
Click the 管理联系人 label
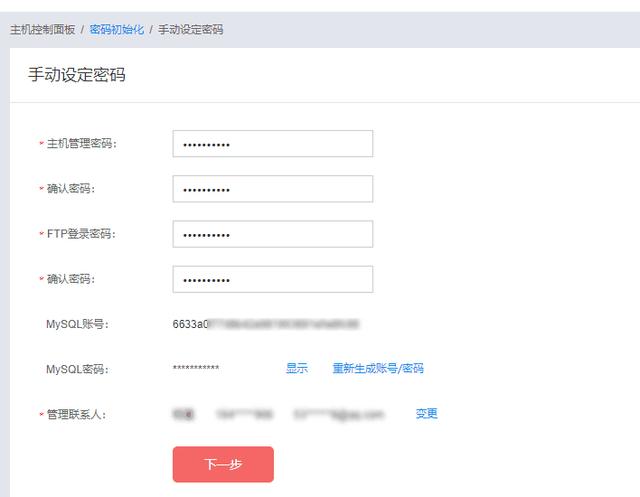[x=76, y=414]
